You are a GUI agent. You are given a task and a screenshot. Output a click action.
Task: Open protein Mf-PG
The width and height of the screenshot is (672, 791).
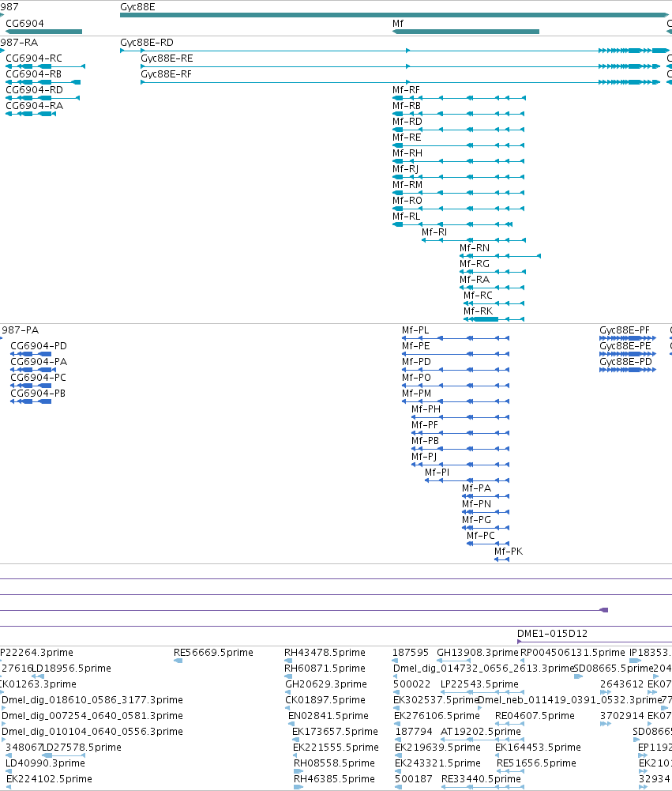pos(476,520)
